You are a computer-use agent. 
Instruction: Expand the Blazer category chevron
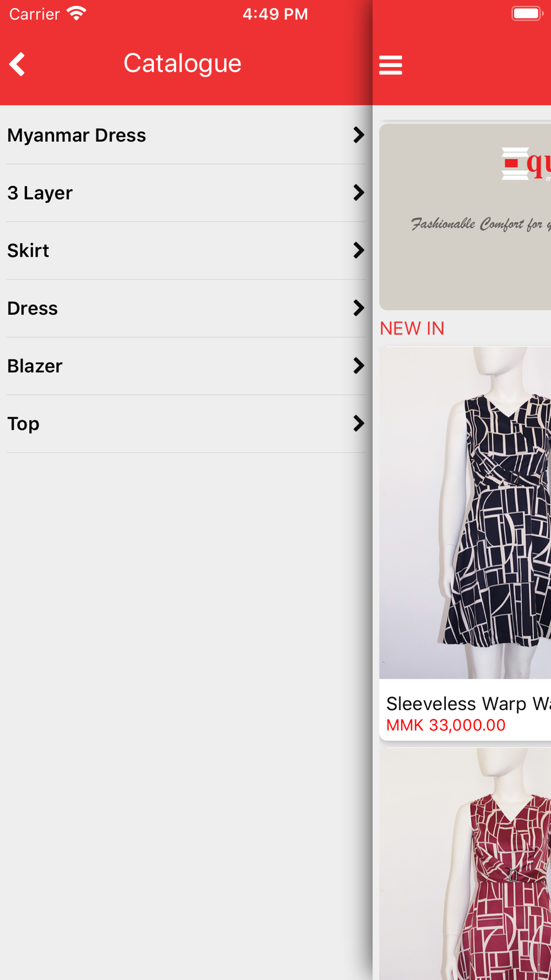pos(359,365)
